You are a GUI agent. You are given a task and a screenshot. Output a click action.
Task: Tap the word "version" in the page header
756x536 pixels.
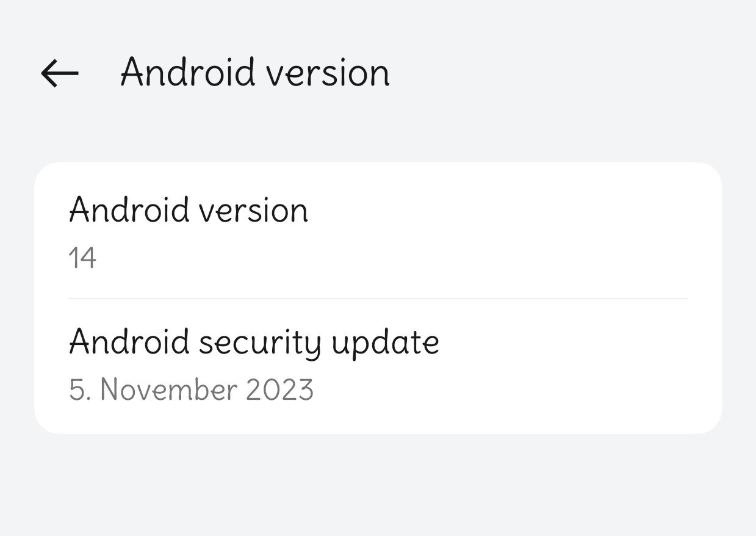click(x=329, y=73)
